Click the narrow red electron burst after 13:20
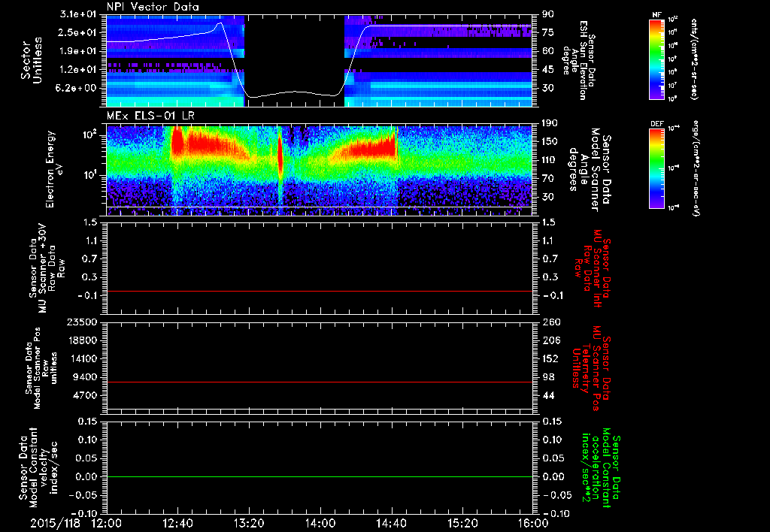This screenshot has width=770, height=532. point(280,158)
